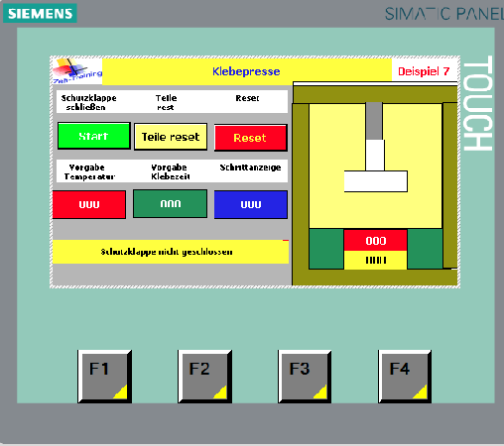Click the Beispiel 7 label

[424, 71]
